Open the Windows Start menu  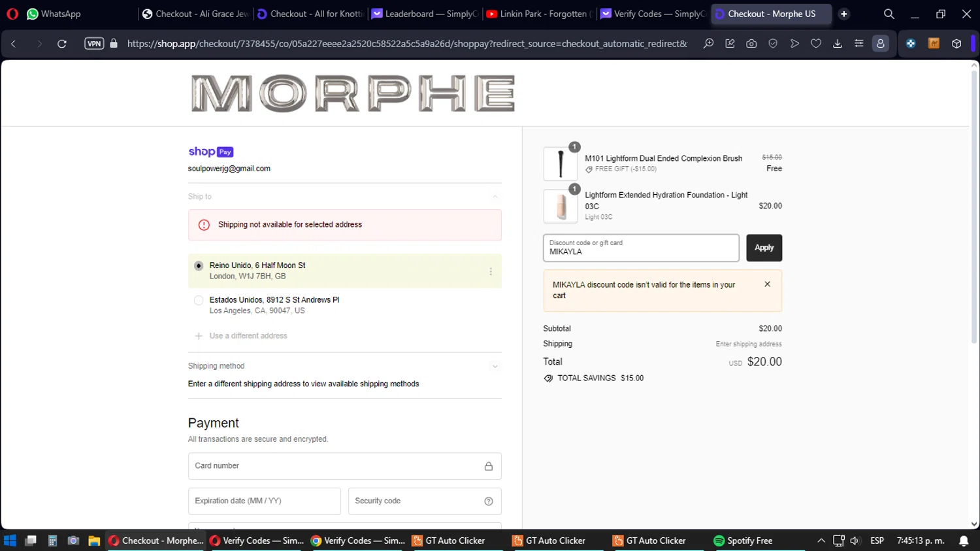pos(10,541)
